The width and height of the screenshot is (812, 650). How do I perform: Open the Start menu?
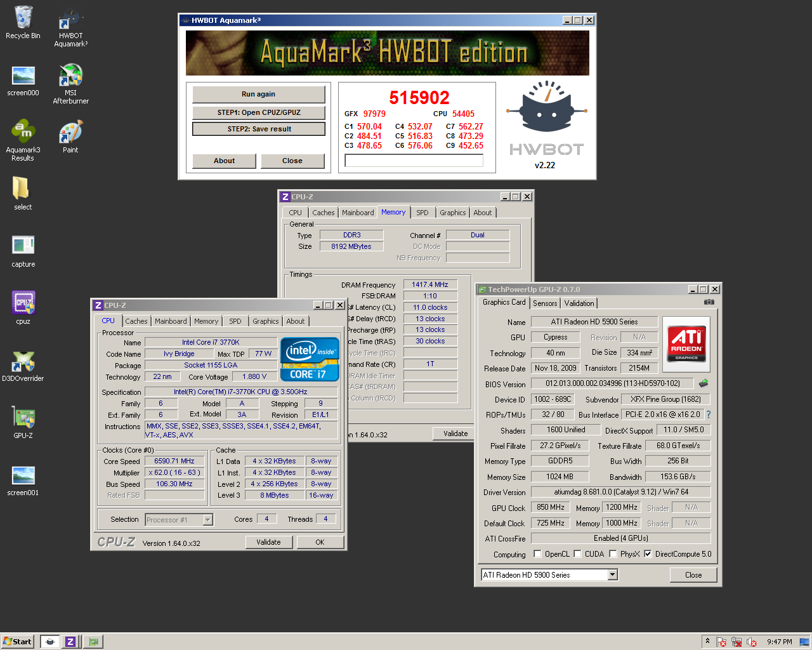tap(17, 642)
